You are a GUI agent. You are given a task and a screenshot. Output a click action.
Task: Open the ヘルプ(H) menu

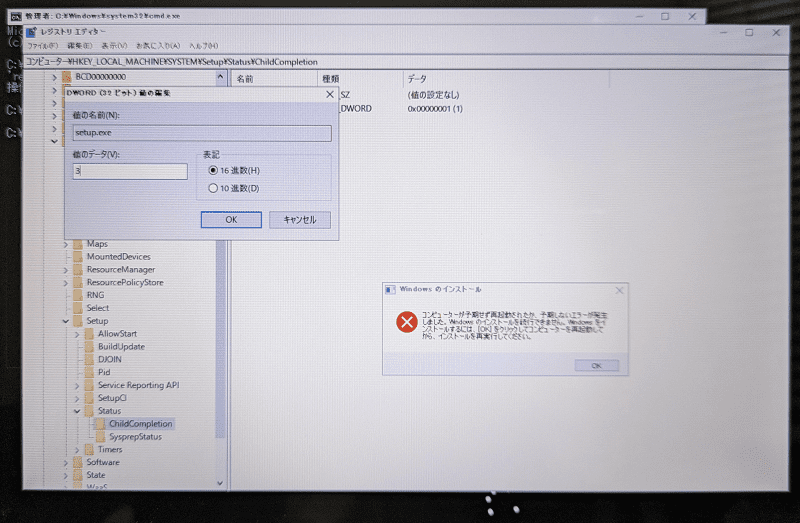tap(204, 46)
